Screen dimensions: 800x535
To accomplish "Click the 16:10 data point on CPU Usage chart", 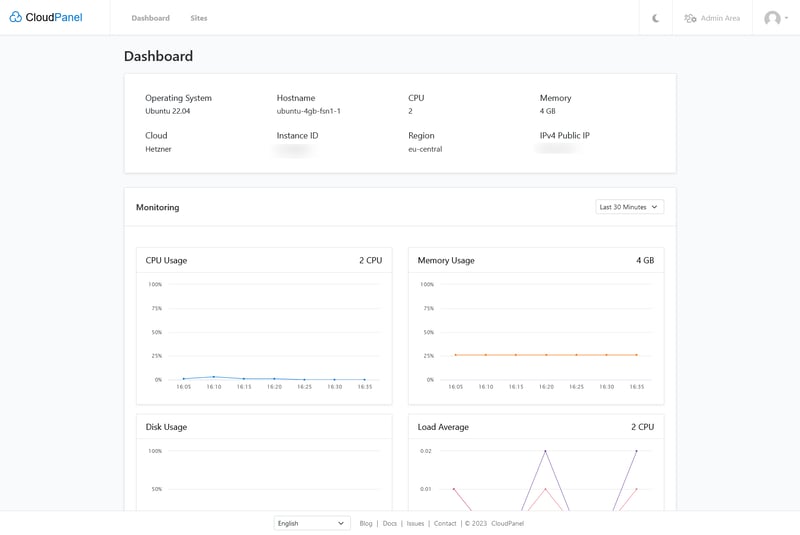I will point(214,377).
